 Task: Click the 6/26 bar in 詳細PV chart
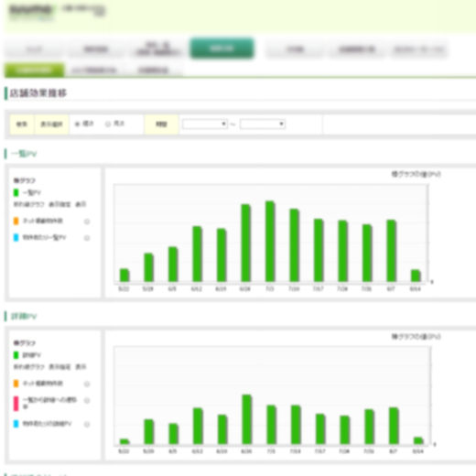247,419
